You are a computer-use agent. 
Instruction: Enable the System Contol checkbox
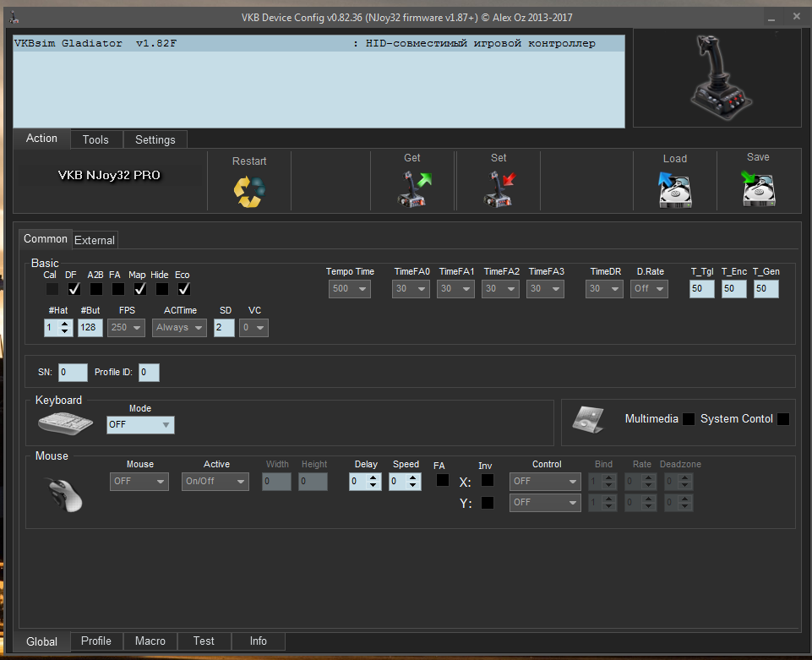pos(783,419)
